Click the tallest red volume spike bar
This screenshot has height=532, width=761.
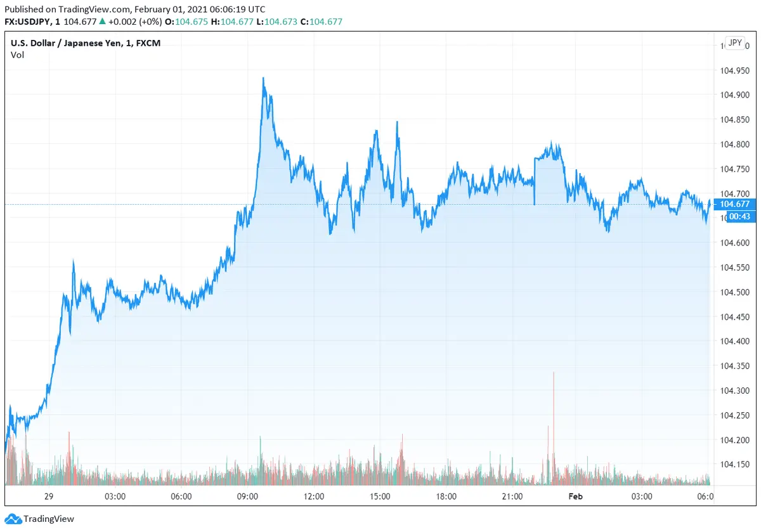pyautogui.click(x=554, y=418)
